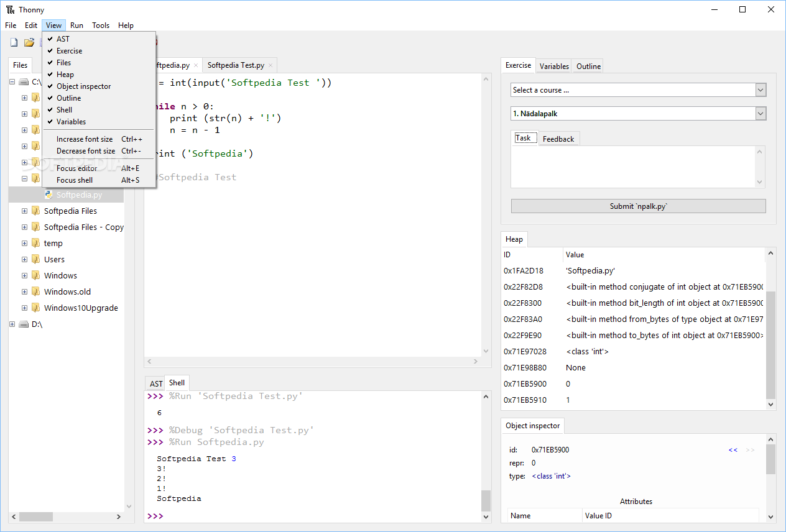
Task: Close the Softpedia Test.py editor tab
Action: pyautogui.click(x=270, y=65)
